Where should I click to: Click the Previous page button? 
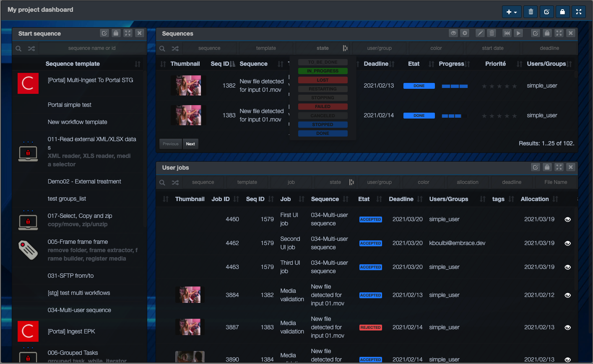pyautogui.click(x=171, y=144)
